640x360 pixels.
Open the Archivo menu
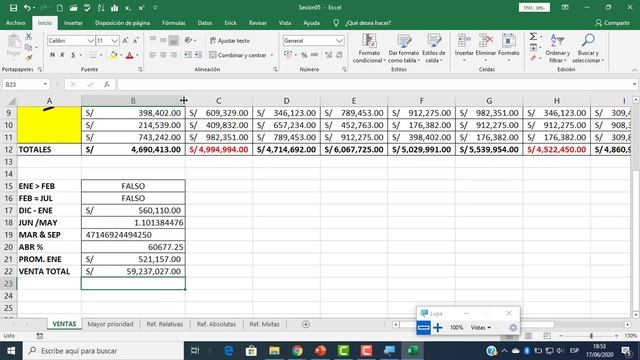[16, 23]
